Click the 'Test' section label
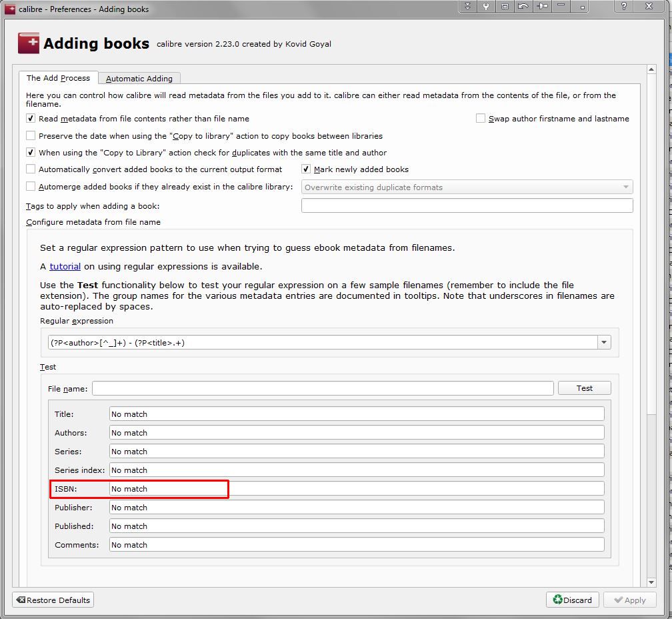Screen dimensions: 672x619 tap(47, 366)
